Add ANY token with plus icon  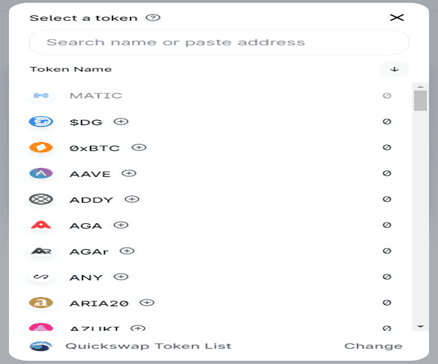point(121,277)
